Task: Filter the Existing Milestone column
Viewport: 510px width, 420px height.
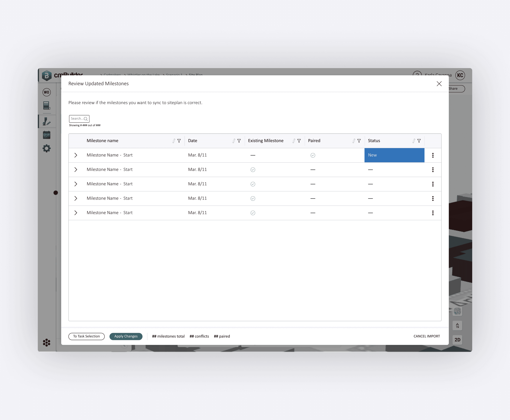Action: pos(299,141)
